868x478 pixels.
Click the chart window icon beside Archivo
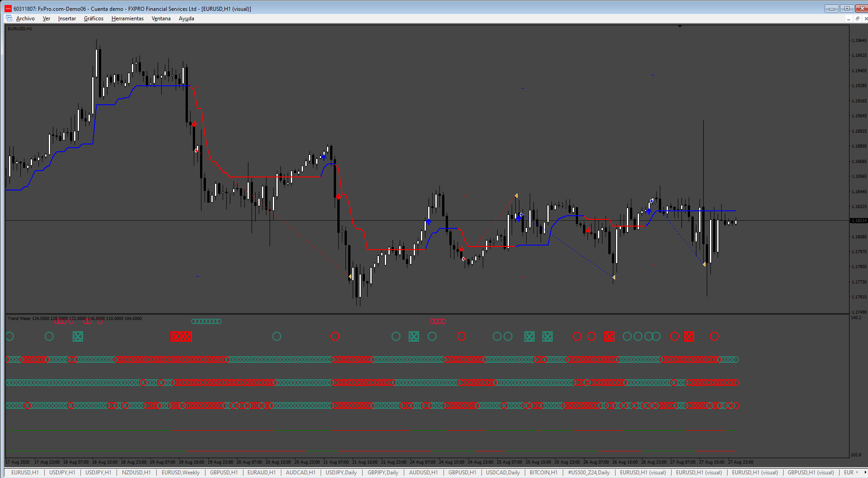pos(9,19)
